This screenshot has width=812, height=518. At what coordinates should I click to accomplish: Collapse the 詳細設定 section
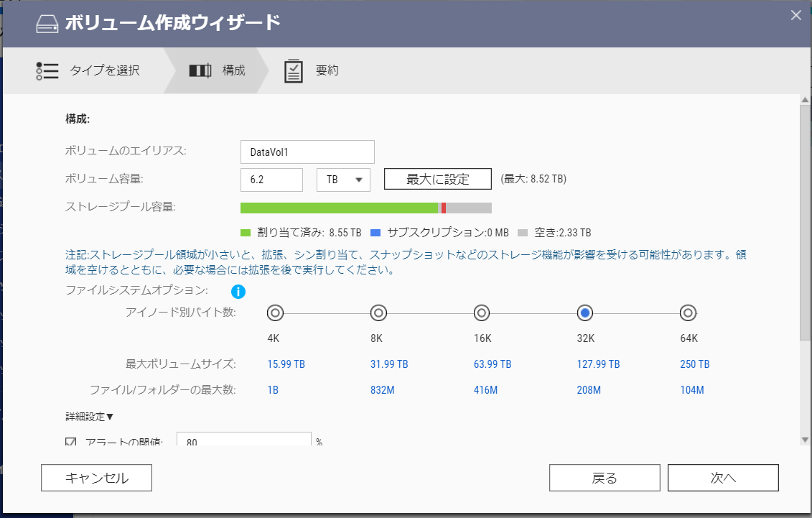89,417
